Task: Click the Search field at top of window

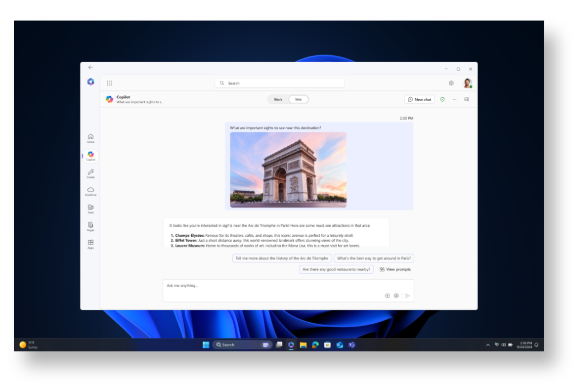Action: point(279,83)
